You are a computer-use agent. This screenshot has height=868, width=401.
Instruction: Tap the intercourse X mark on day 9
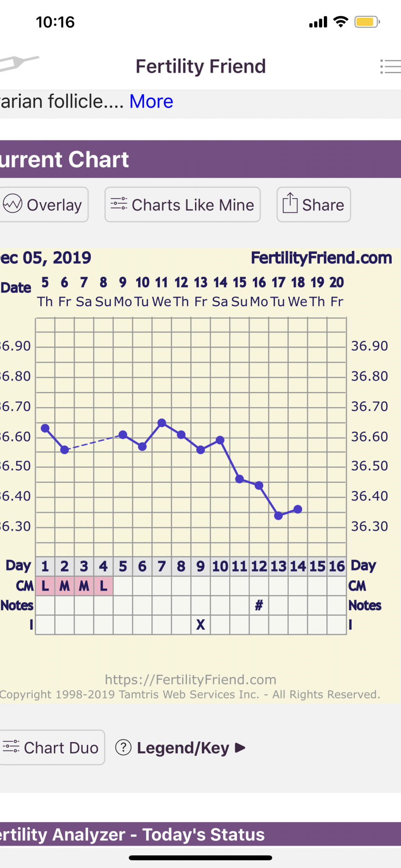[200, 624]
